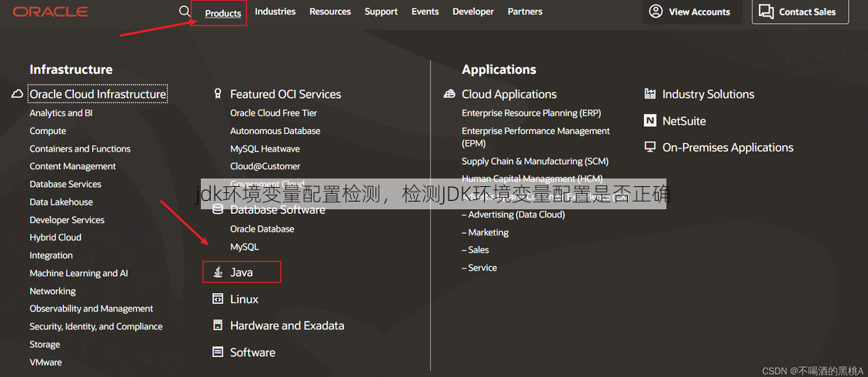
Task: Open Observability and Management link
Action: tap(92, 309)
